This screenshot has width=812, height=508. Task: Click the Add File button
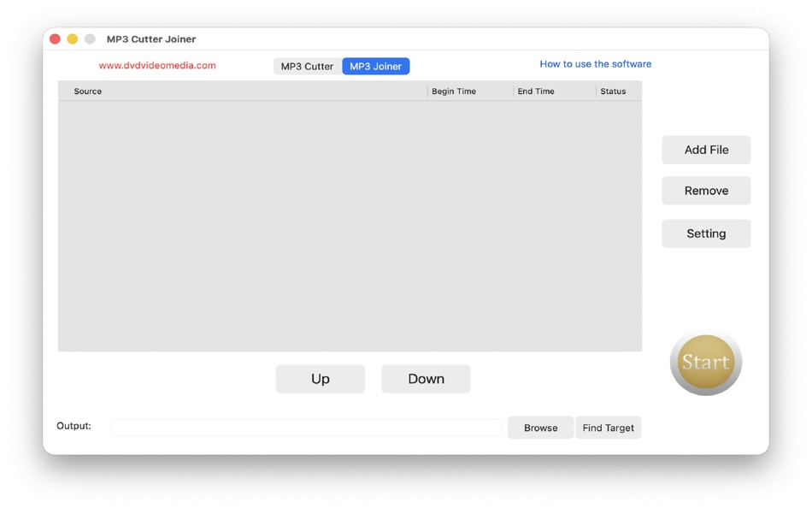click(706, 150)
